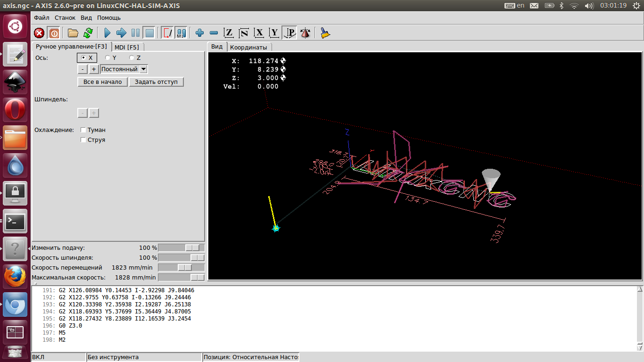Run the program with the play icon
The width and height of the screenshot is (644, 362).
[107, 33]
